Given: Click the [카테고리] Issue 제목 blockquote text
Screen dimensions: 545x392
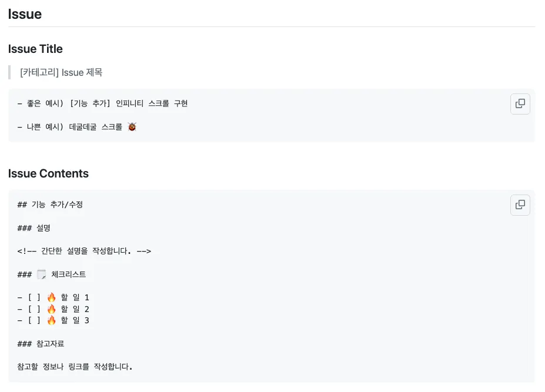Looking at the screenshot, I should 61,72.
